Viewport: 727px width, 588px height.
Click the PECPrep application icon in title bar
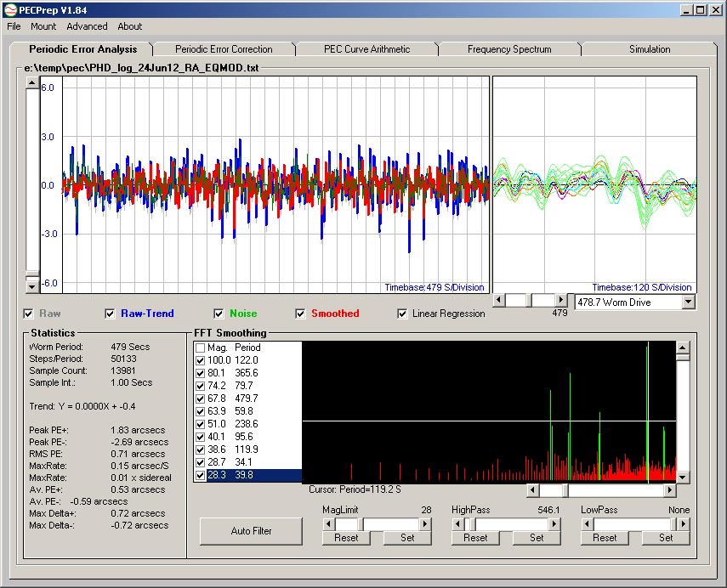click(x=10, y=9)
